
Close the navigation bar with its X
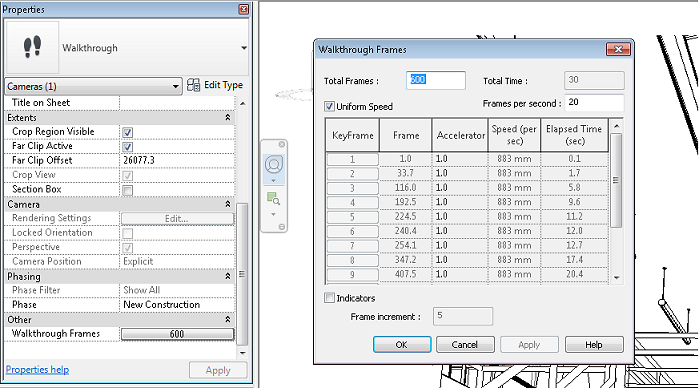[x=282, y=144]
